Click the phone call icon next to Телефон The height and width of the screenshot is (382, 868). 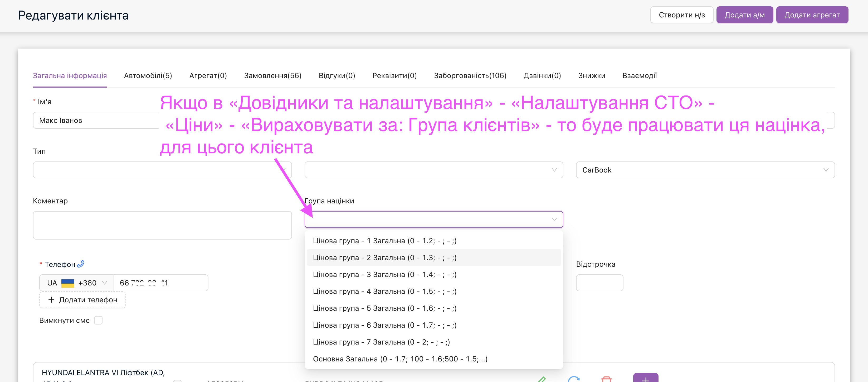(81, 264)
